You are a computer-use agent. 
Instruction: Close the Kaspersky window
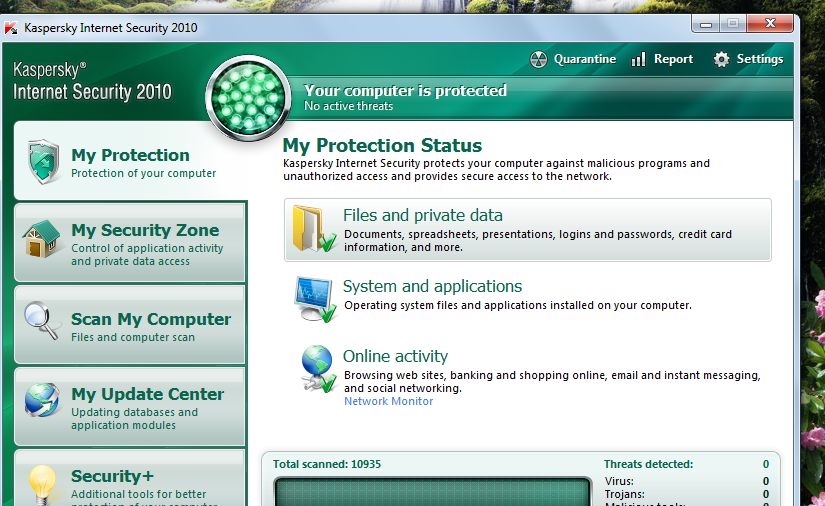coord(770,23)
